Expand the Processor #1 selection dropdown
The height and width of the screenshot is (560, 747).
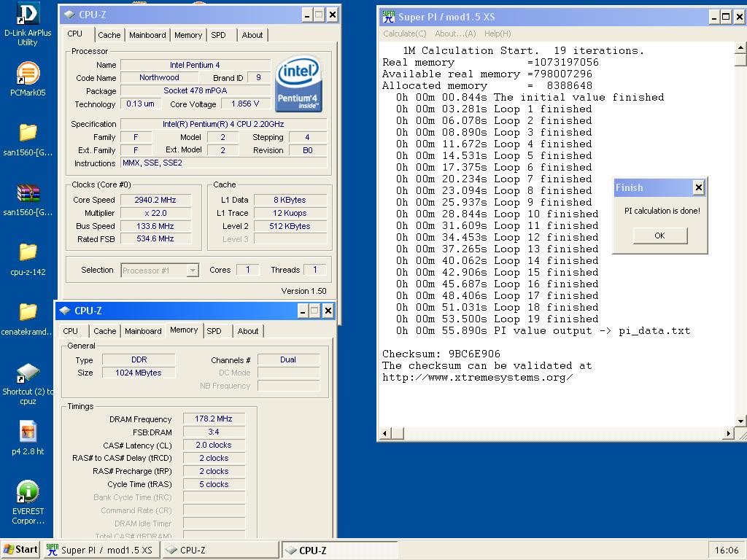click(192, 271)
